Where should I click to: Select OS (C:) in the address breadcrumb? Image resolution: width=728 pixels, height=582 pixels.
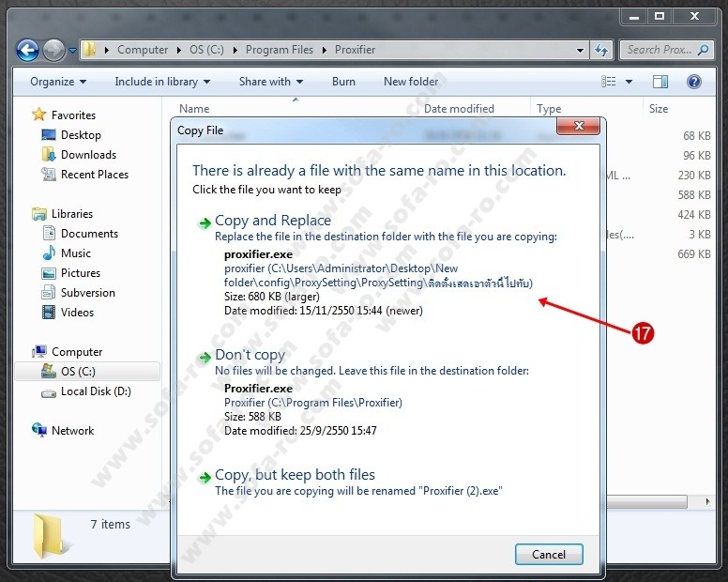click(206, 50)
